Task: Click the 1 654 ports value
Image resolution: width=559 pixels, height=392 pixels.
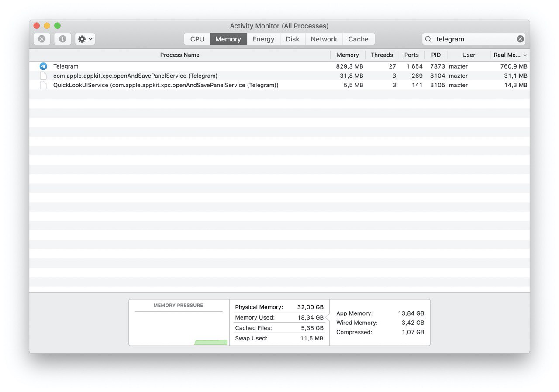Action: click(414, 66)
